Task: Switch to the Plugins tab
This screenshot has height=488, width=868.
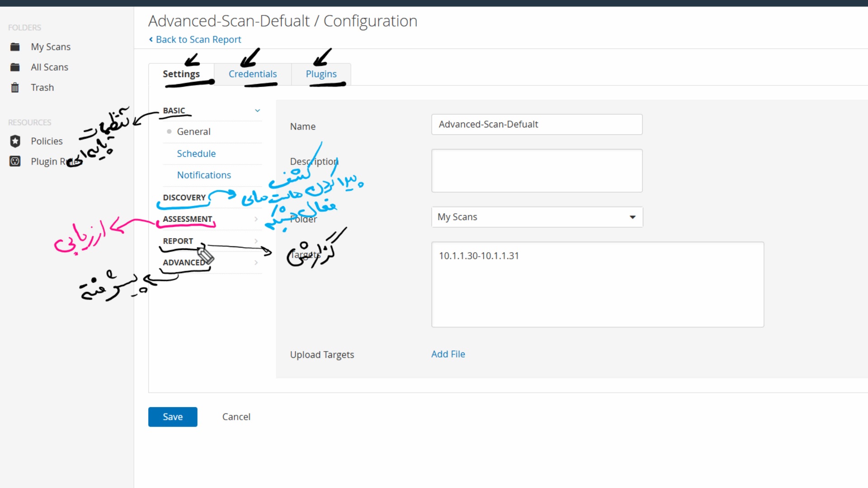Action: 321,74
